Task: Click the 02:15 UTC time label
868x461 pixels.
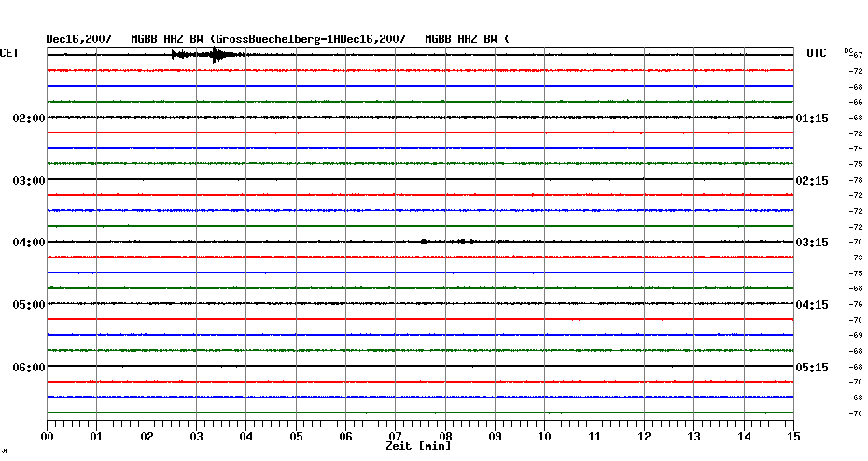Action: pyautogui.click(x=812, y=181)
